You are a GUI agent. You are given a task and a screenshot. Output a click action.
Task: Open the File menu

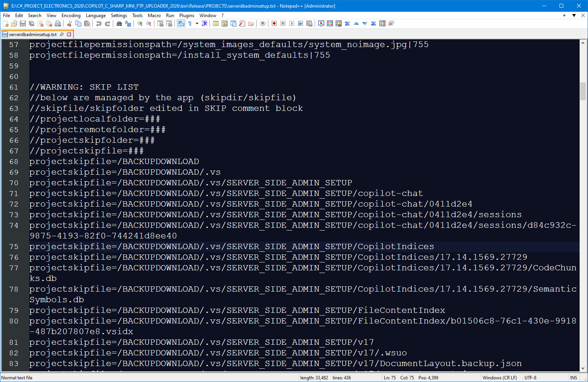pos(6,16)
